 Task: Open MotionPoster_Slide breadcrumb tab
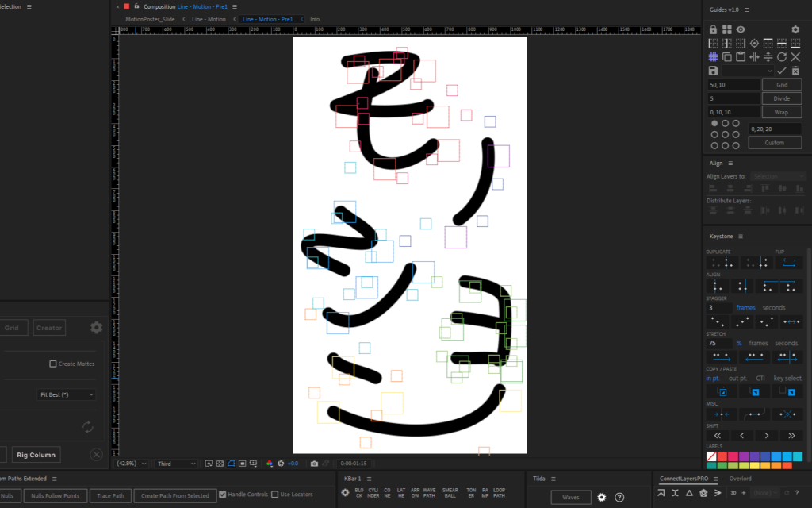click(150, 19)
